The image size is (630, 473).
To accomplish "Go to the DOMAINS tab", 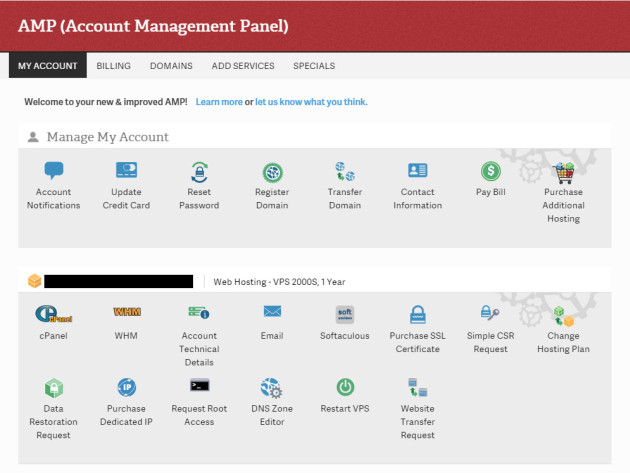I will tap(171, 66).
